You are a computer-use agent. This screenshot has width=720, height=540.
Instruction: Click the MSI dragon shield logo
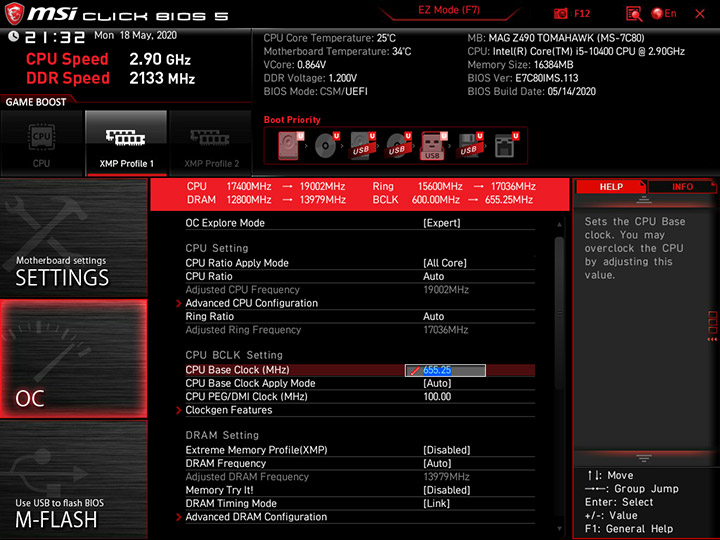14,14
